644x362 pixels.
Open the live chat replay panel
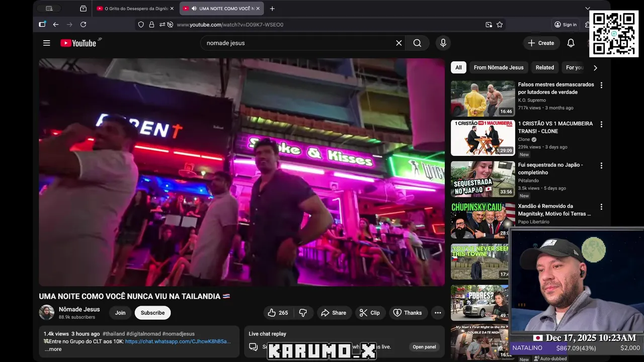(424, 347)
